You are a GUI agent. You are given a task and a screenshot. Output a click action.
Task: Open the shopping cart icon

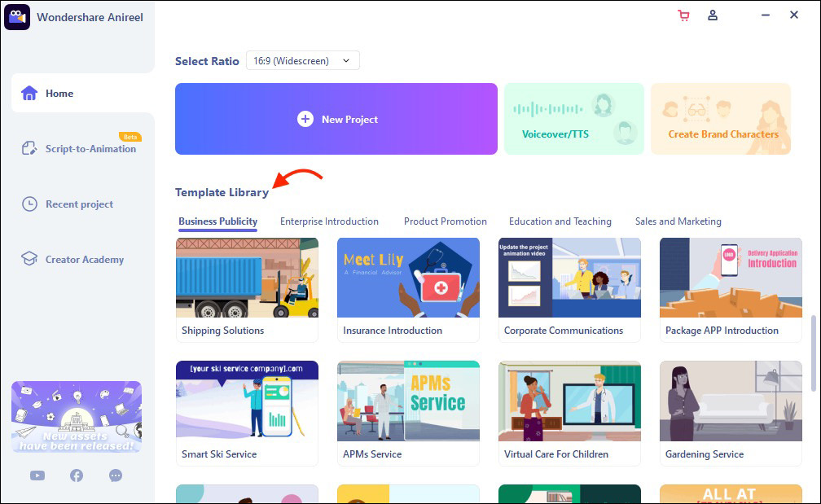[x=683, y=15]
